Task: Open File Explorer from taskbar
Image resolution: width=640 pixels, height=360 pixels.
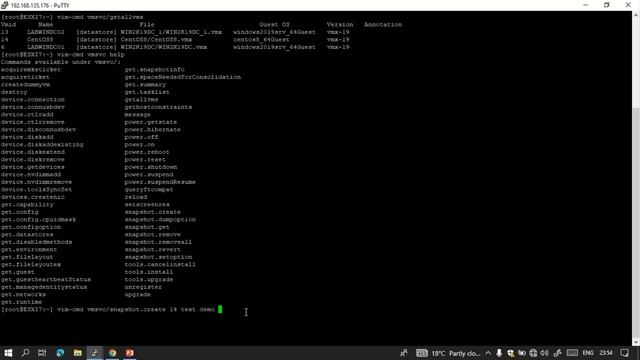Action: [78, 353]
